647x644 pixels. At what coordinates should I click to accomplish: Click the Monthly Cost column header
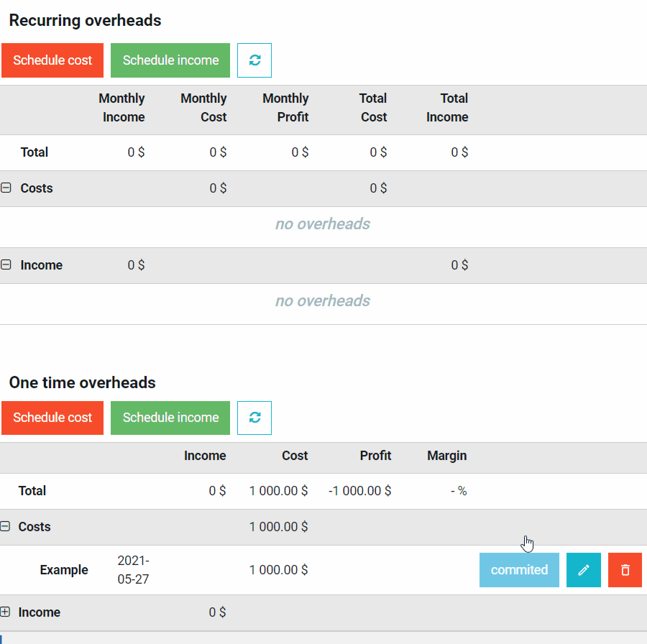204,108
